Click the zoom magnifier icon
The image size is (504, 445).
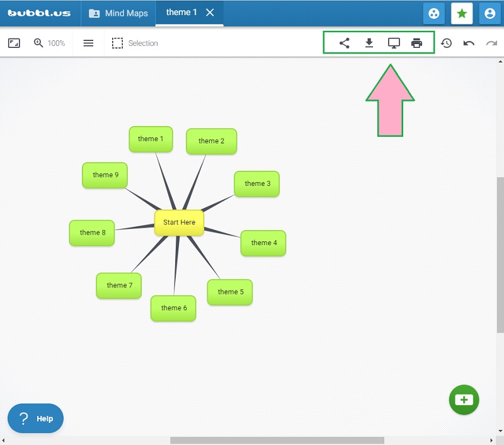38,43
